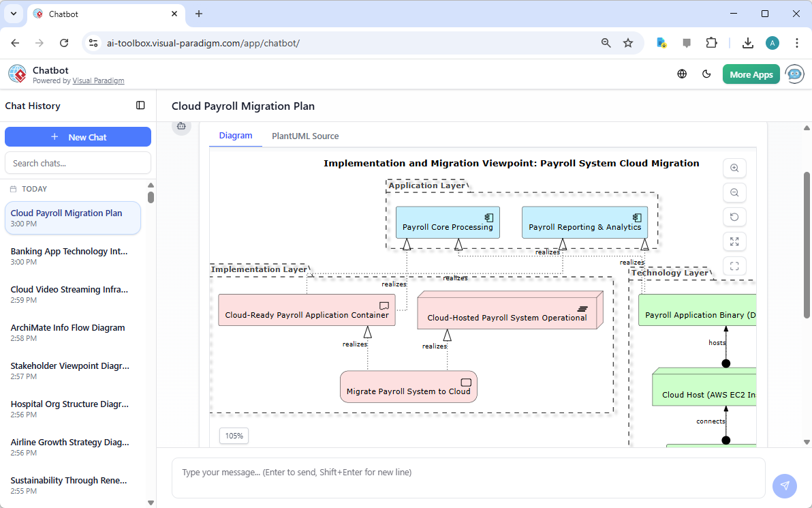Toggle dark mode with the moon icon
Screen dimensions: 812x508
[706, 74]
